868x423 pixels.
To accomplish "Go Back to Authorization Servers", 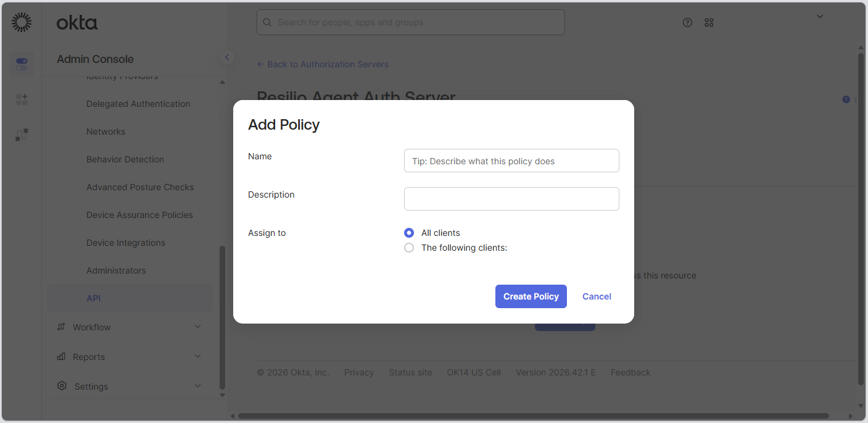I will click(x=323, y=64).
